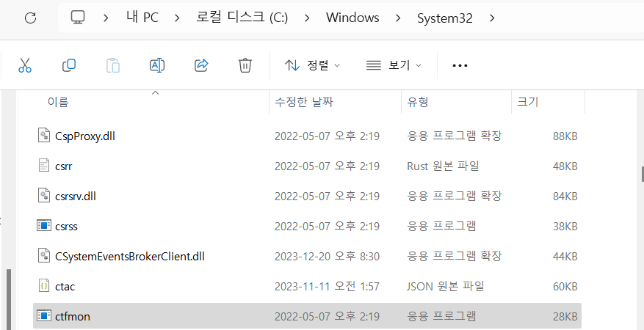Click the 28KB size cell
Image resolution: width=644 pixels, height=330 pixels.
coord(565,317)
